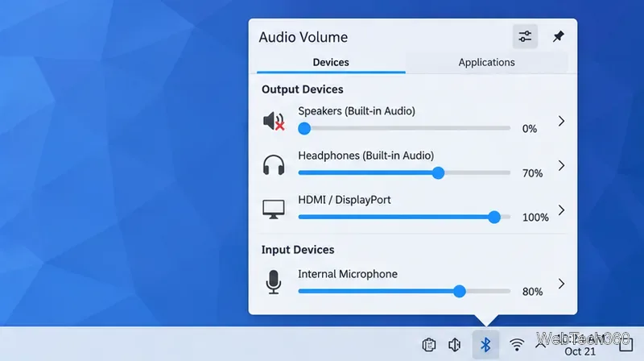
Task: Click the Internal Microphone label
Action: 348,274
